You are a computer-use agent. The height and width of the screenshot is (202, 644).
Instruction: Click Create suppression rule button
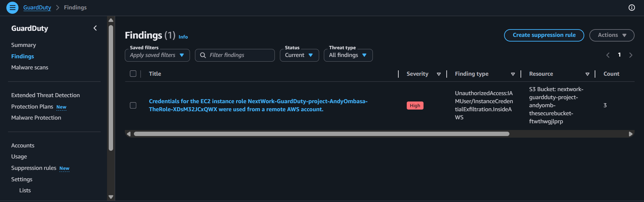[544, 35]
